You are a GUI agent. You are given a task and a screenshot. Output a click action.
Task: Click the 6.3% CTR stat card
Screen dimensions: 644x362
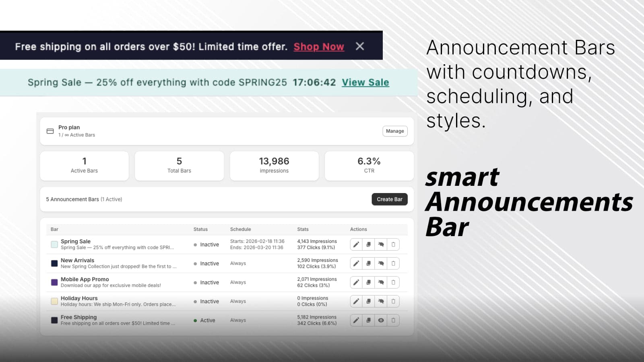(x=369, y=166)
